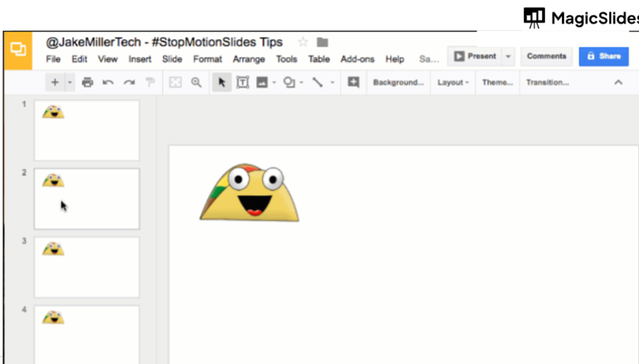Viewport: 639px width, 364px height.
Task: Select the Paint format tool
Action: tap(150, 82)
